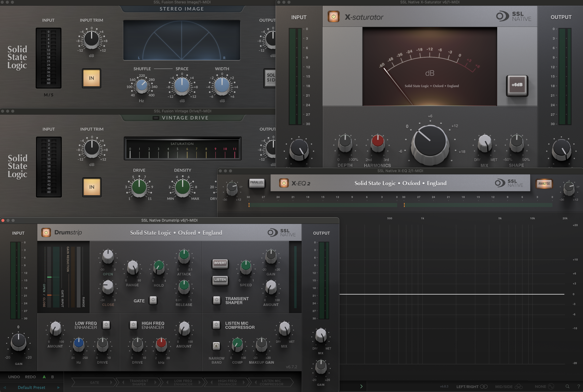Image resolution: width=583 pixels, height=392 pixels.
Task: Move HIGH FREQ ENHANCER block left in order
Action: pos(211,382)
